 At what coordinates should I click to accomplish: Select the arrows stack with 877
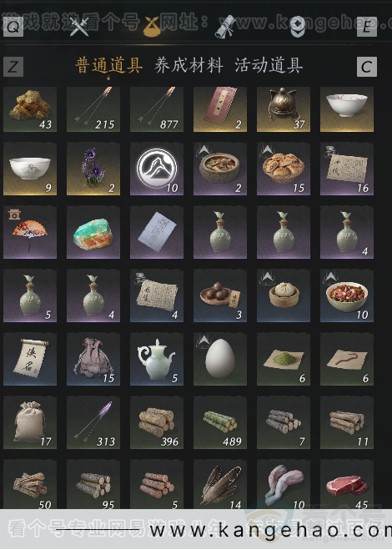pyautogui.click(x=157, y=109)
